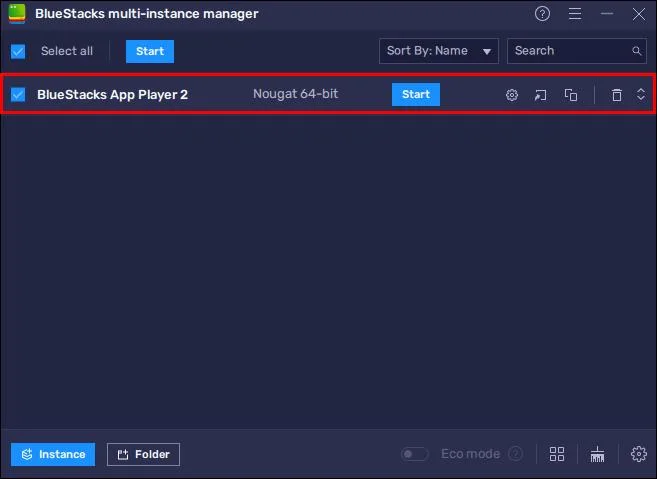Clone the BlueStacks App Player 2 instance
Screen dimensions: 657x479
571,95
